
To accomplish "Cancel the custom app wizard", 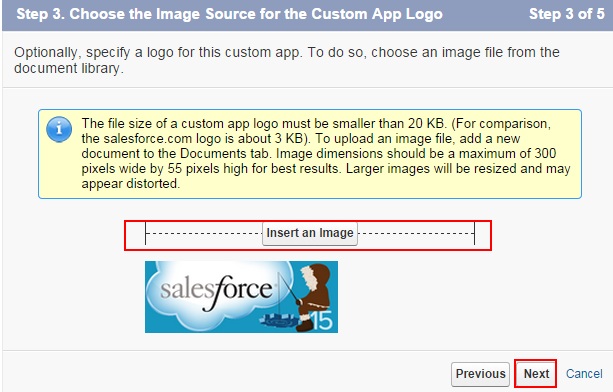I will tap(584, 374).
